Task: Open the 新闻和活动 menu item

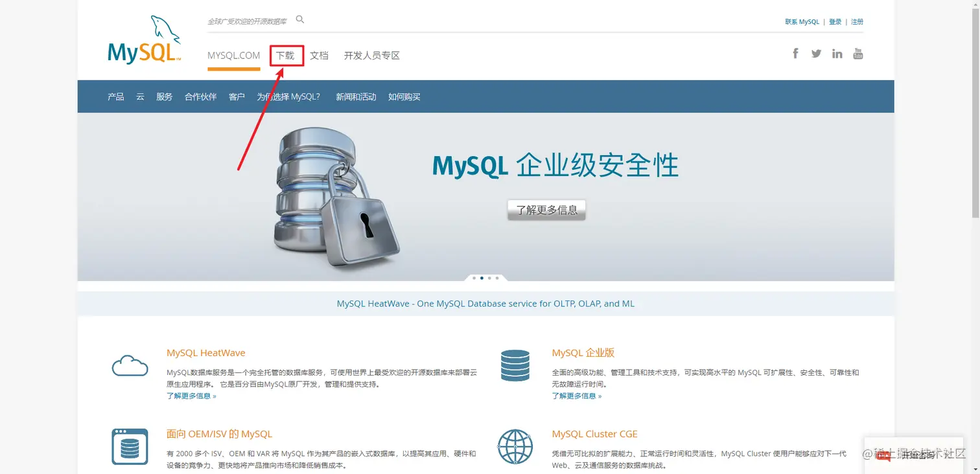Action: tap(356, 97)
